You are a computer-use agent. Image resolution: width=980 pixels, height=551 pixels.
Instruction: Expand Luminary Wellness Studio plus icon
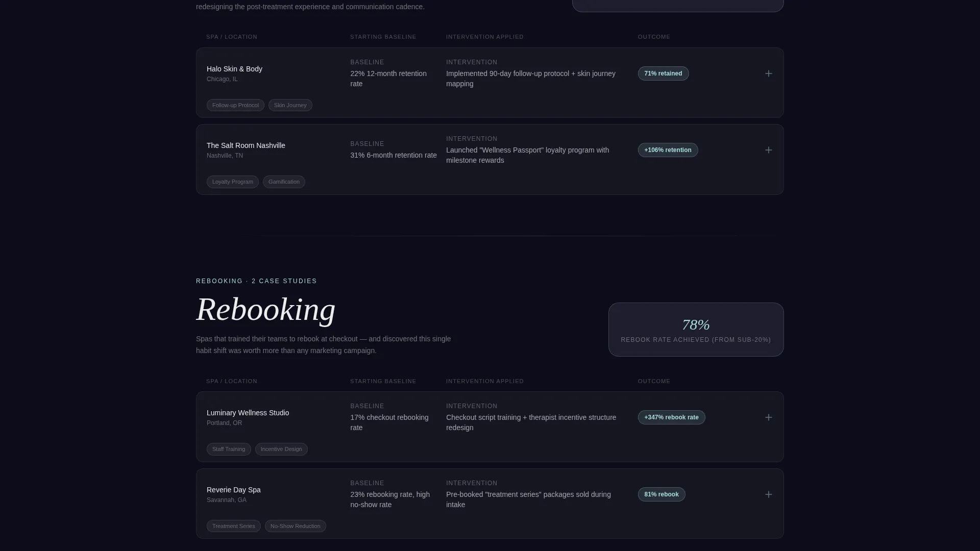coord(769,417)
